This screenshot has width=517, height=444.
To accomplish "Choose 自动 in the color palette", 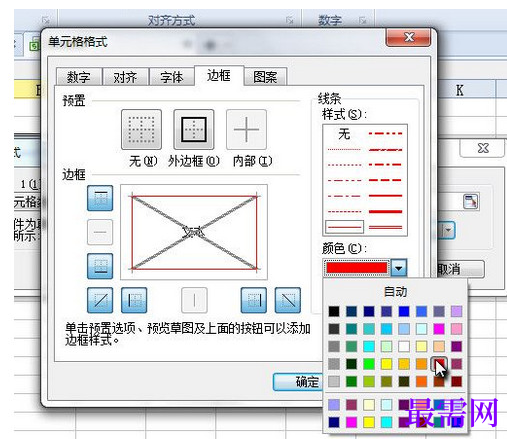I will point(395,292).
